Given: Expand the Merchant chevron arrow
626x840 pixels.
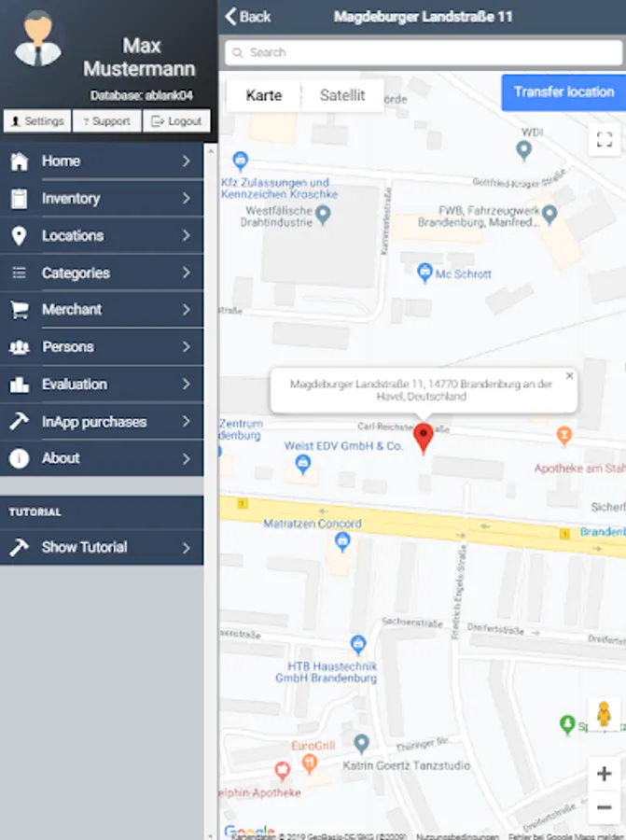Looking at the screenshot, I should click(187, 310).
